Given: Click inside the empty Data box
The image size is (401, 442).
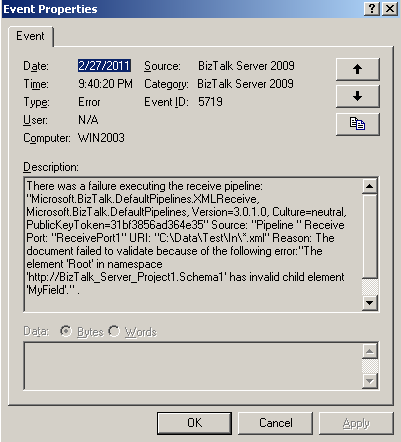Looking at the screenshot, I should pyautogui.click(x=193, y=366).
